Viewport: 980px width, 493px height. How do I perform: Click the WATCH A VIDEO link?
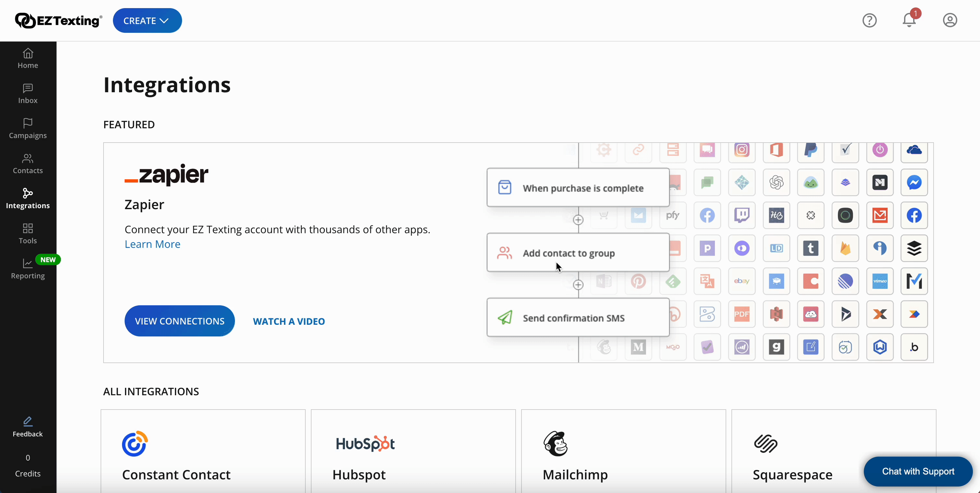coord(288,321)
